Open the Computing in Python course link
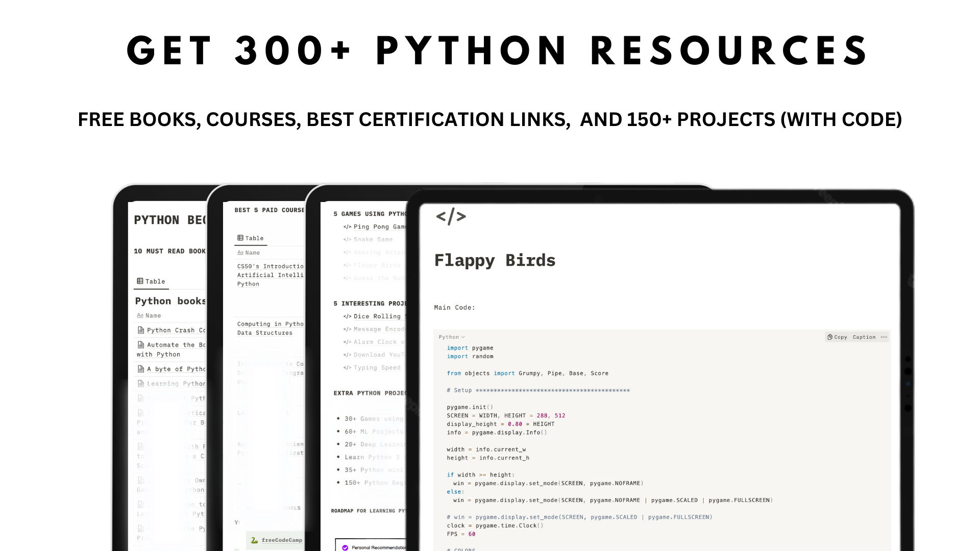This screenshot has height=551, width=980. click(x=270, y=324)
